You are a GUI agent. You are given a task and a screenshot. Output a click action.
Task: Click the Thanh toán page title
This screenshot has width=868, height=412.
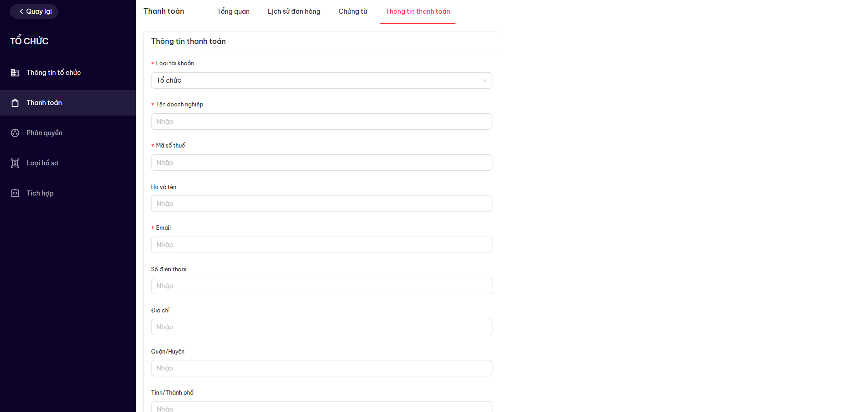pyautogui.click(x=164, y=11)
